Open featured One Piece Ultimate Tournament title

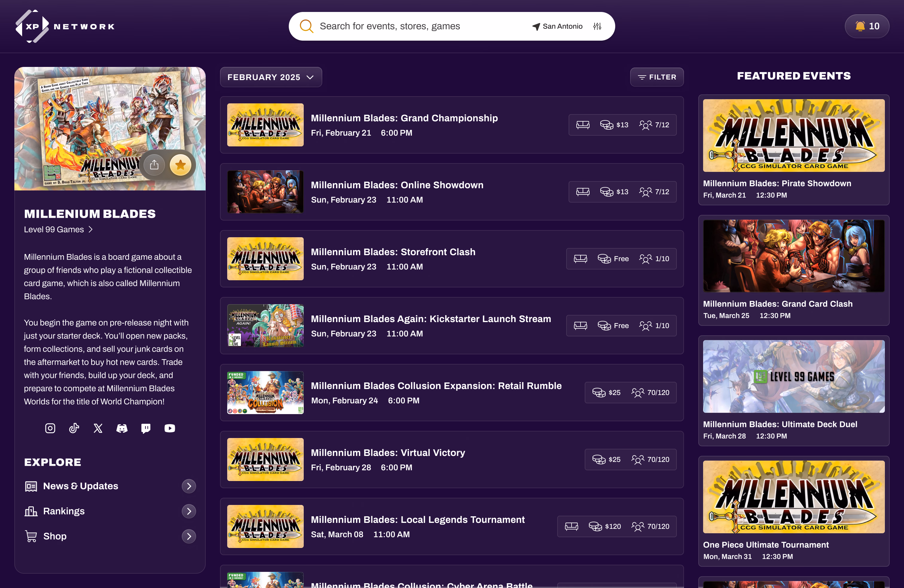point(766,545)
